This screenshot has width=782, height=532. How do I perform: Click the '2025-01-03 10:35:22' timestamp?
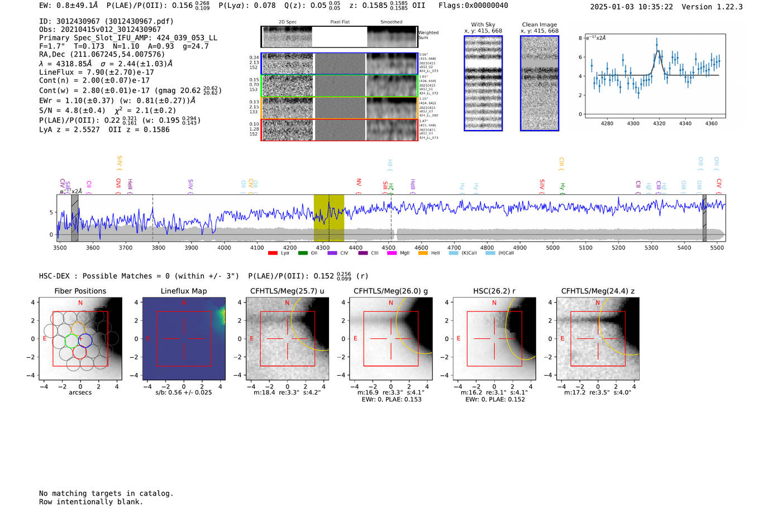coord(632,7)
